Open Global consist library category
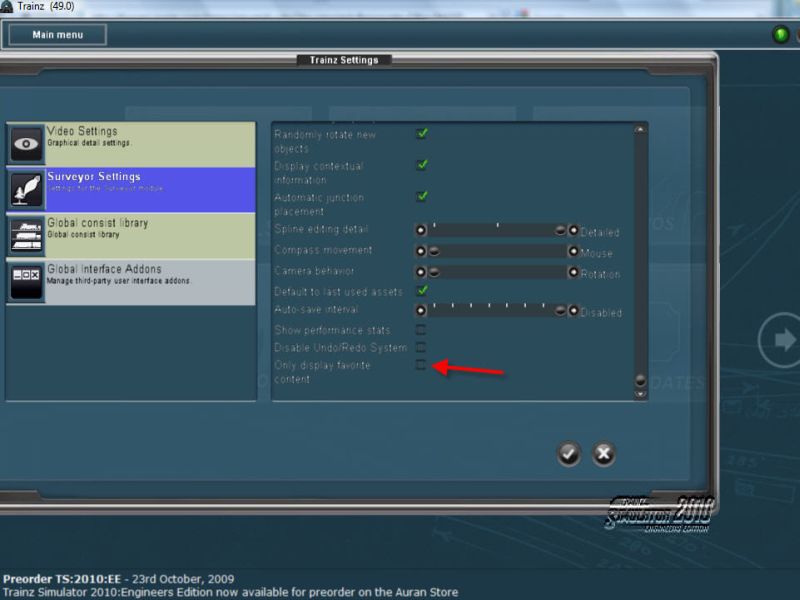800x600 pixels. coord(131,236)
